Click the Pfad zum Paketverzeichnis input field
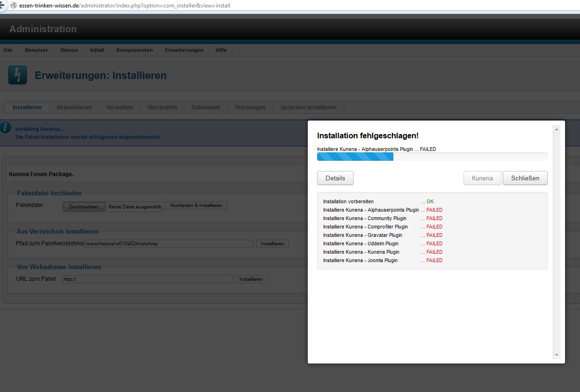Screen dimensions: 580x392 coord(169,244)
